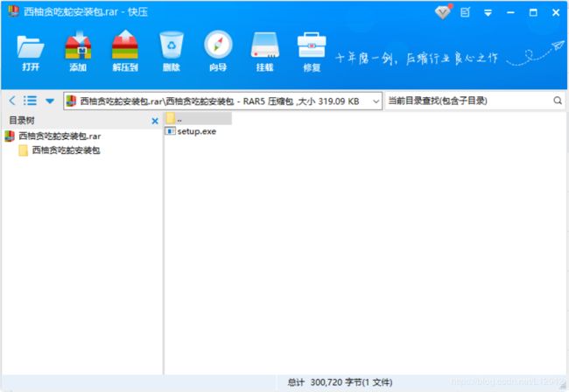Go back with the left arrow button
Image resolution: width=569 pixels, height=392 pixels.
tap(12, 101)
